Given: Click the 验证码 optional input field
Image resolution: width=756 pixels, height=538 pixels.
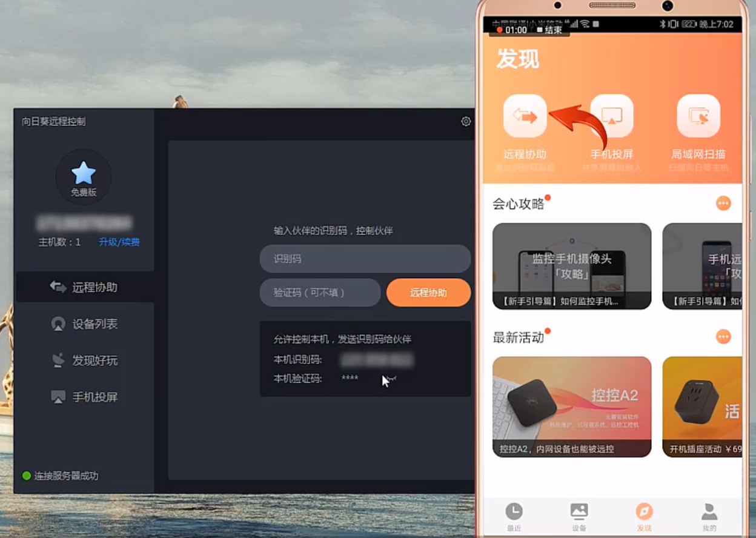Looking at the screenshot, I should 320,293.
